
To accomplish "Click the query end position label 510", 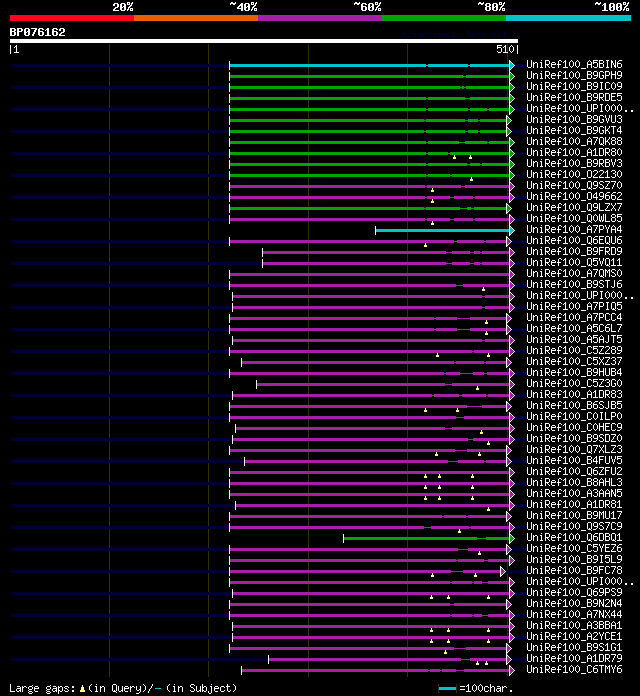I will click(505, 49).
